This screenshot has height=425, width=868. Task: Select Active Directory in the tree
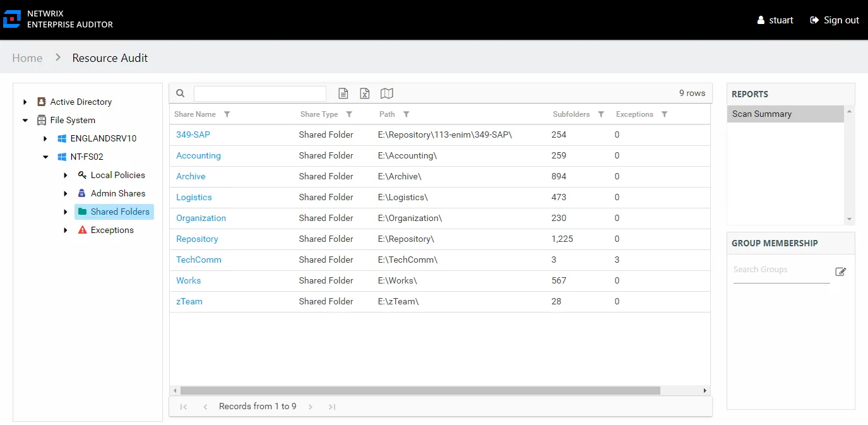click(81, 102)
